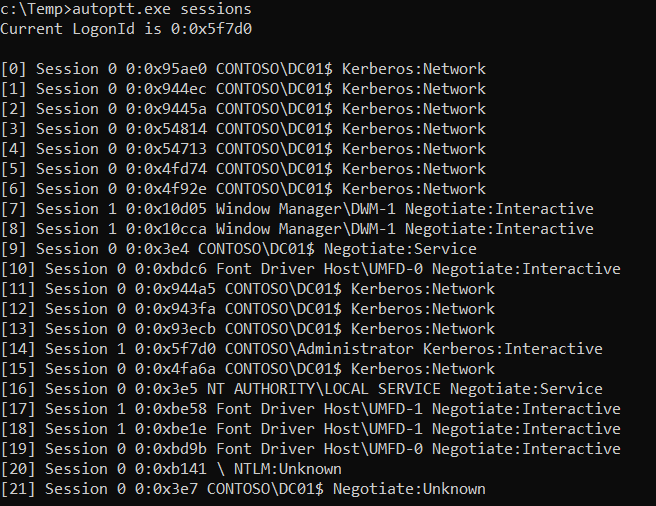Click the autoptt.exe sessions command text

(x=162, y=9)
